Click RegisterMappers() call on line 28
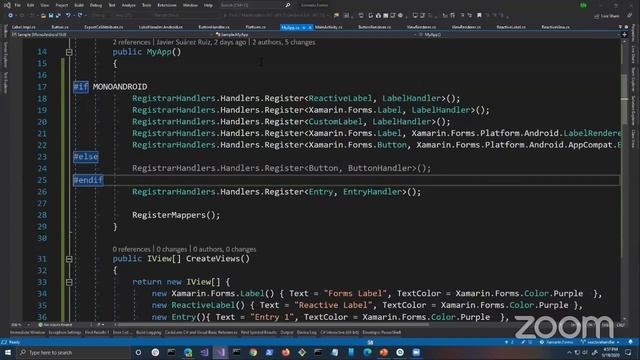 [x=176, y=215]
